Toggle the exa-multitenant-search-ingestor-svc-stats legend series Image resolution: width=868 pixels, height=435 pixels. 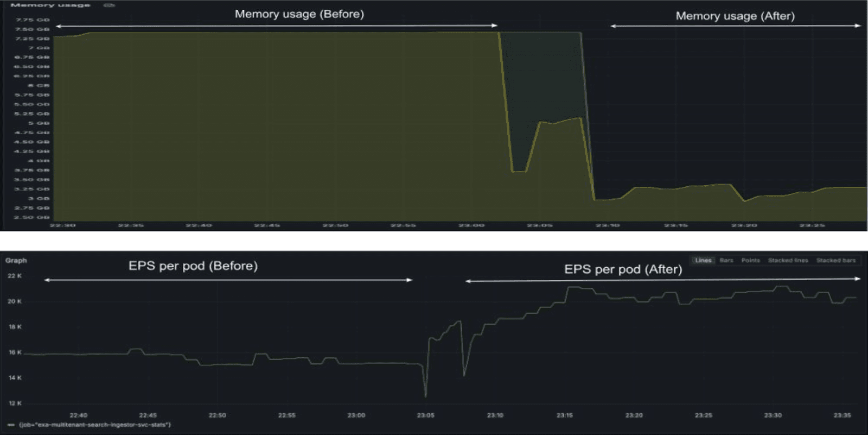[95, 425]
